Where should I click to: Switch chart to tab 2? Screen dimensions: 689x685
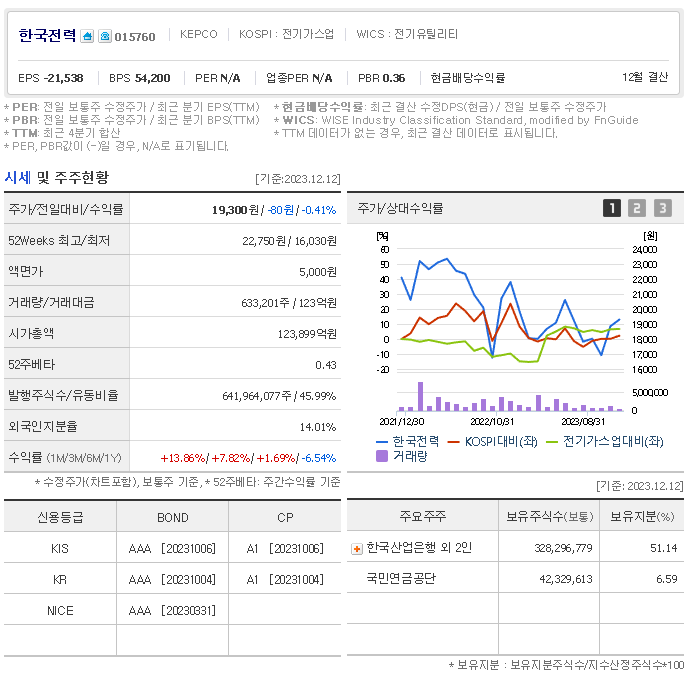(637, 208)
